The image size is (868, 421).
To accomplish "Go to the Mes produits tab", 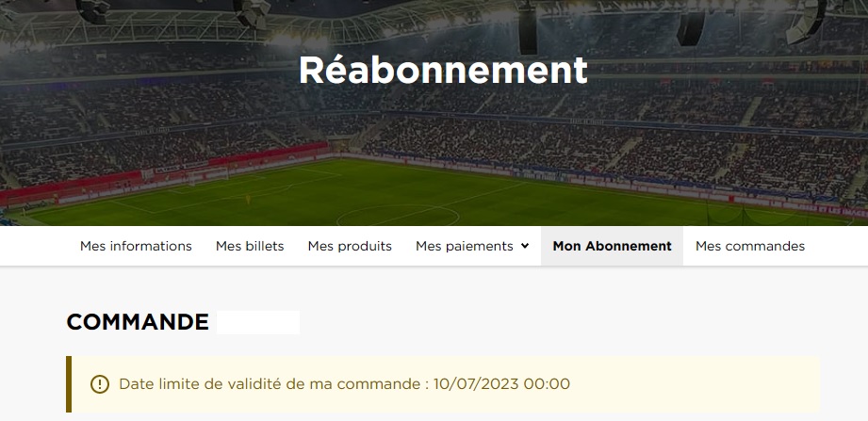I will click(x=350, y=246).
